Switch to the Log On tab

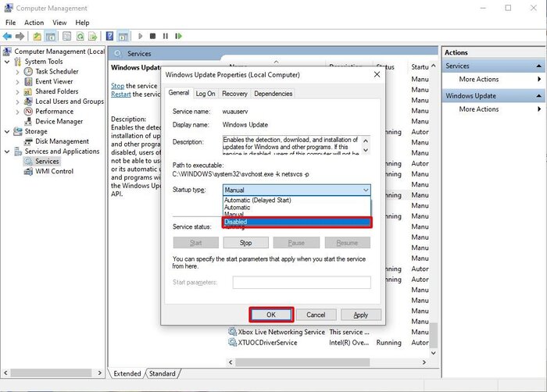pyautogui.click(x=205, y=94)
